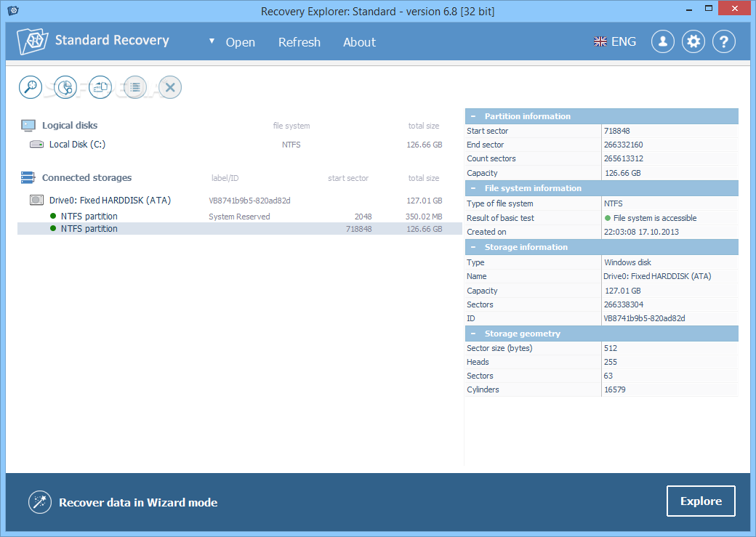Click the application icon in title bar
The width and height of the screenshot is (756, 537).
click(x=13, y=10)
